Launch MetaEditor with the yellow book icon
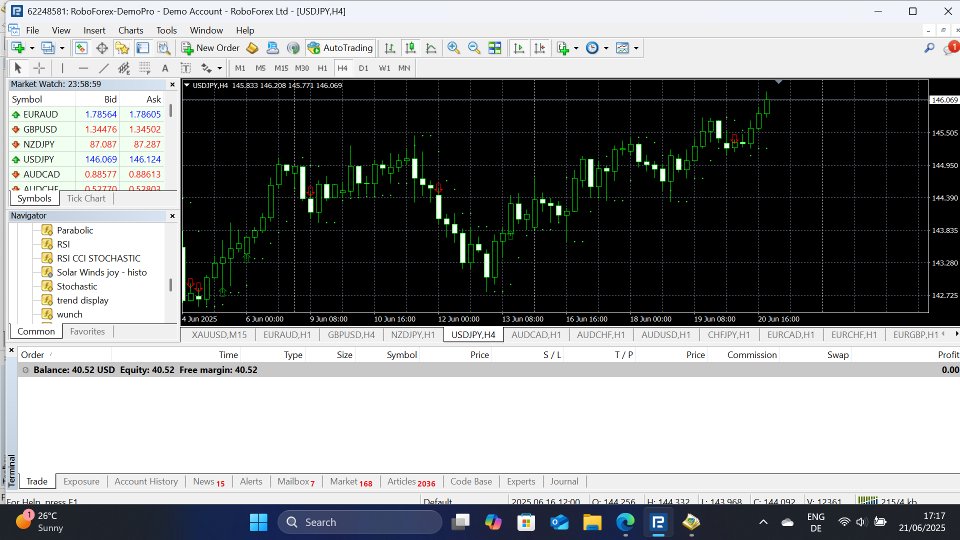This screenshot has height=540, width=960. point(252,48)
